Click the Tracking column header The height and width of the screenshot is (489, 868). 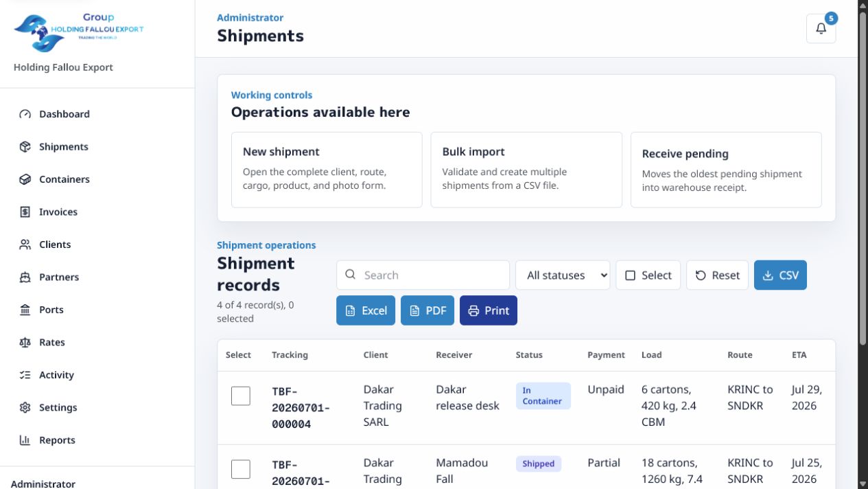tap(290, 355)
